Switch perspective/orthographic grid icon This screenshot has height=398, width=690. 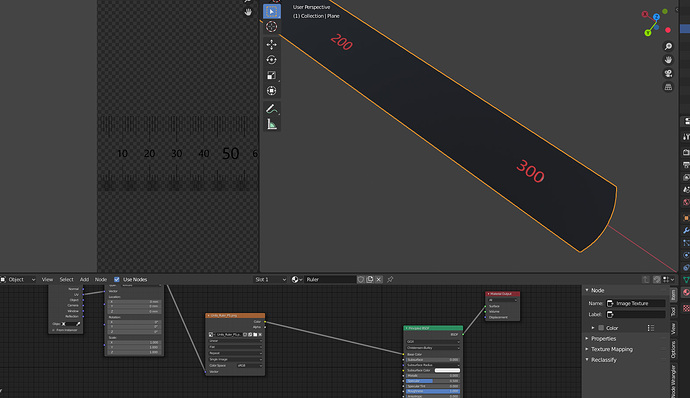[668, 87]
